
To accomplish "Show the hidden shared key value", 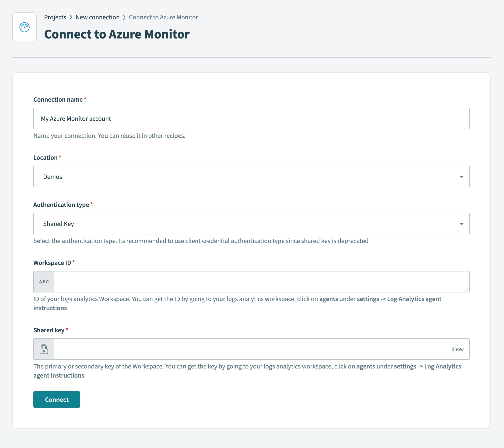I will coord(457,349).
